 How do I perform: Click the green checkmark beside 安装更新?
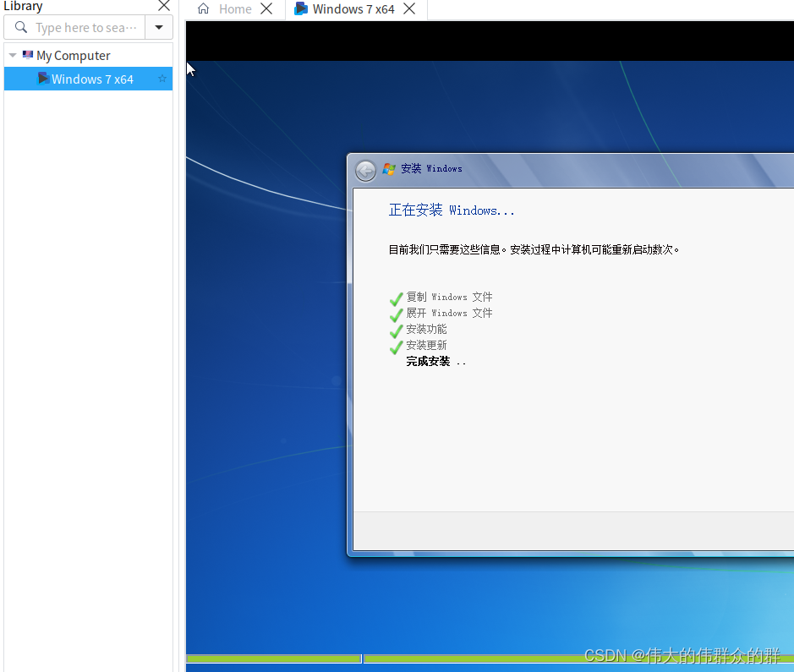(396, 347)
